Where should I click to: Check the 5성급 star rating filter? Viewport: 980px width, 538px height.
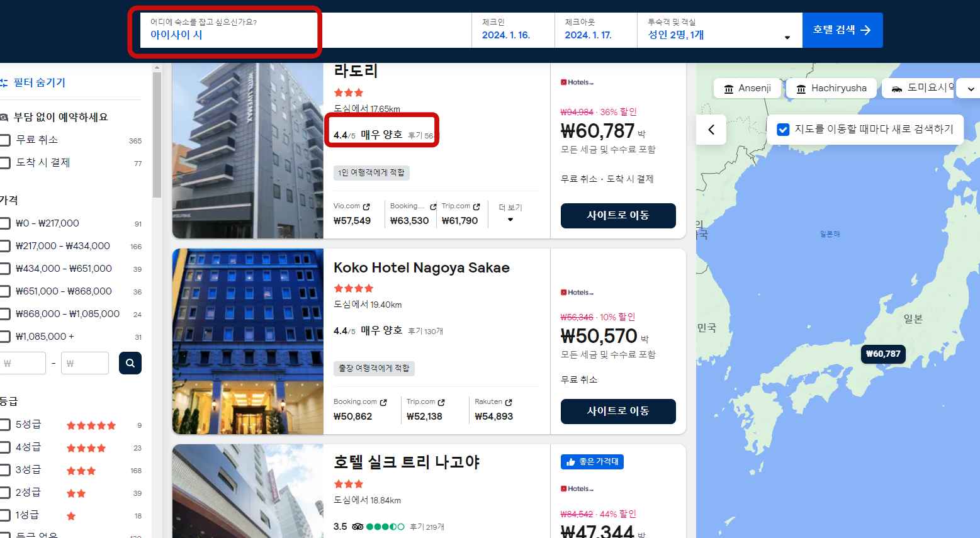[x=6, y=424]
